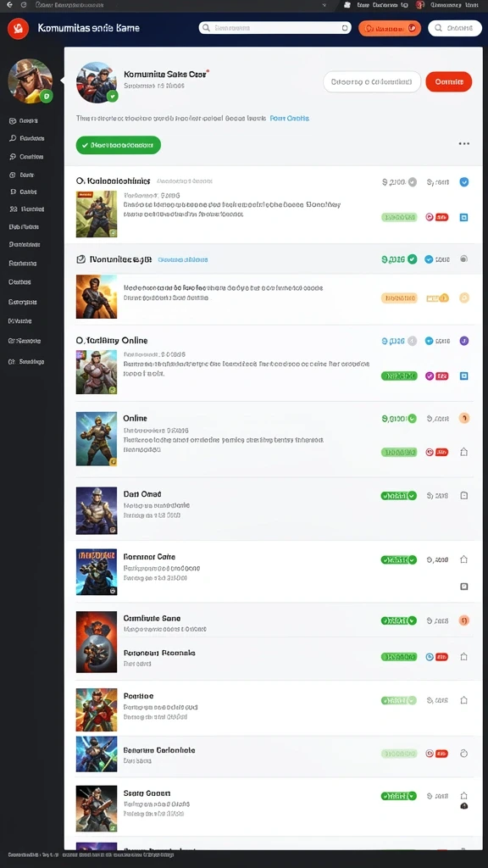
Task: Focus the main search field in top bar
Action: pos(275,28)
